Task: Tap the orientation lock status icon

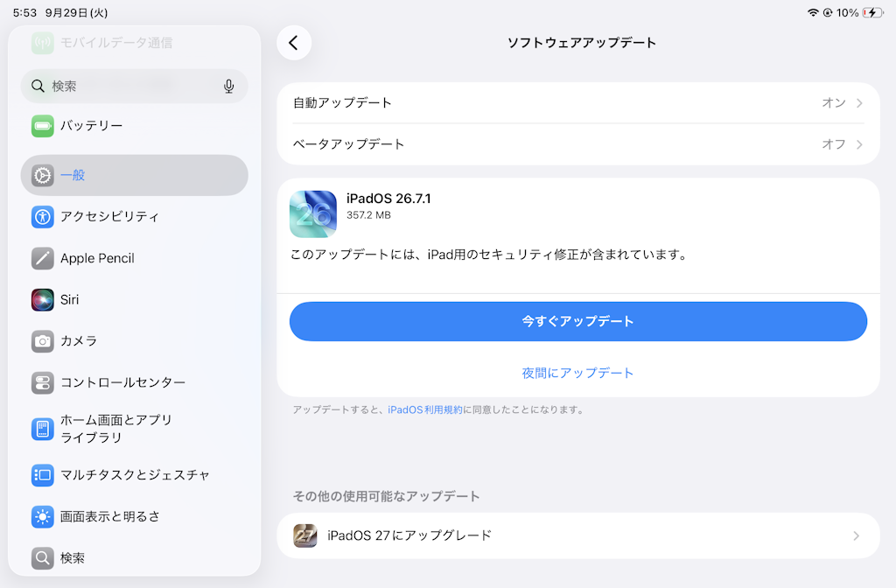Action: (828, 12)
